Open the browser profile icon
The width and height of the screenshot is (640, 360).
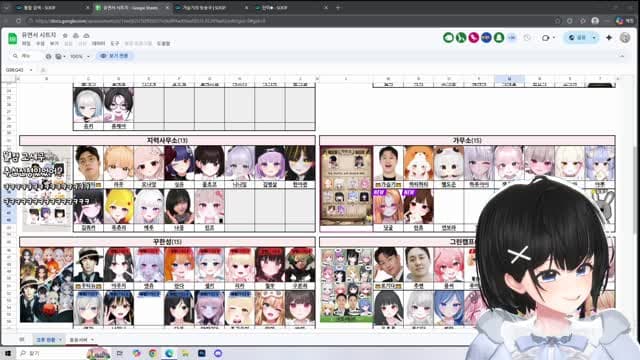click(x=595, y=21)
